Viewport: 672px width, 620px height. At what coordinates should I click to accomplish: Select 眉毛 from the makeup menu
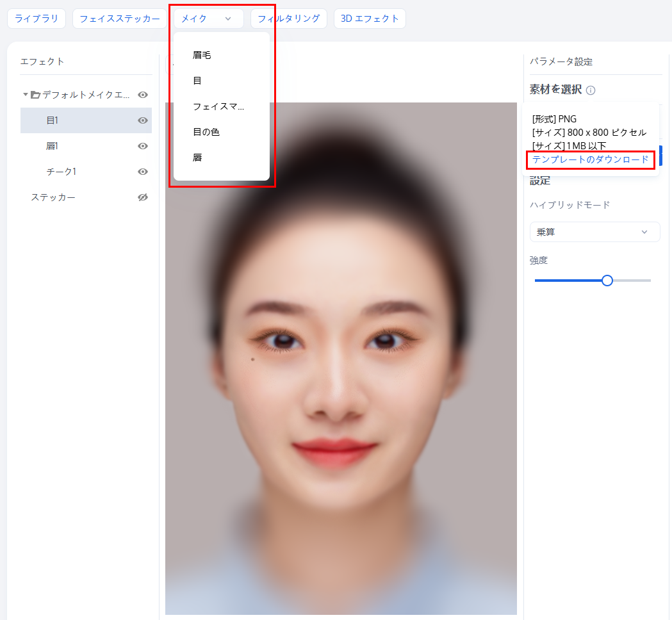(202, 55)
